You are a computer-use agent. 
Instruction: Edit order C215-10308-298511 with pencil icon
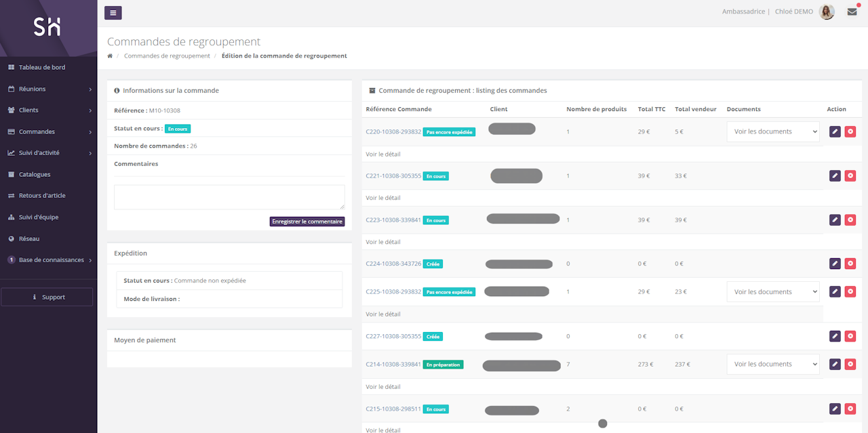[x=835, y=409]
